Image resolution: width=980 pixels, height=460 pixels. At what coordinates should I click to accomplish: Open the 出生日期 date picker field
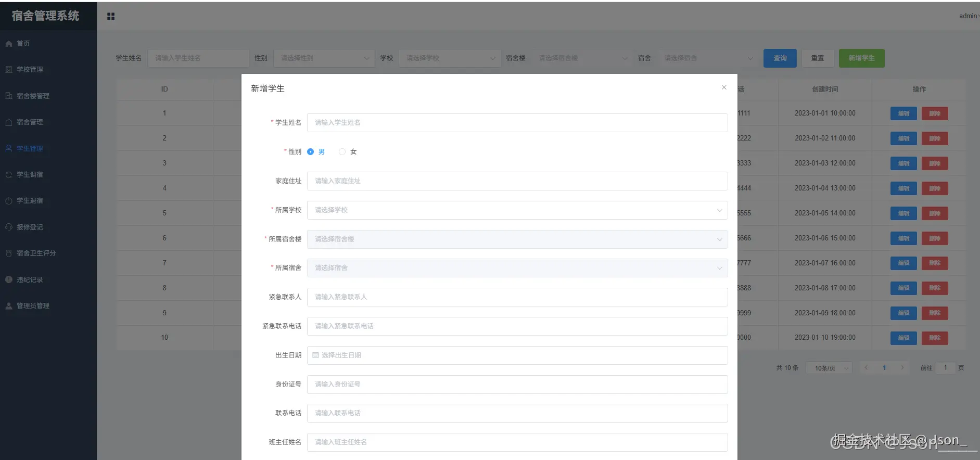tap(517, 355)
